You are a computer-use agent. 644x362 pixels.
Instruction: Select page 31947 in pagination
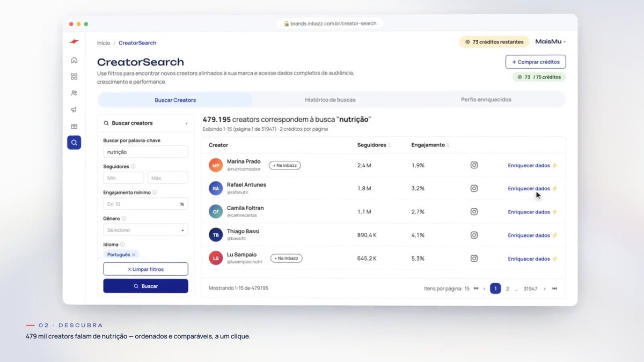530,289
